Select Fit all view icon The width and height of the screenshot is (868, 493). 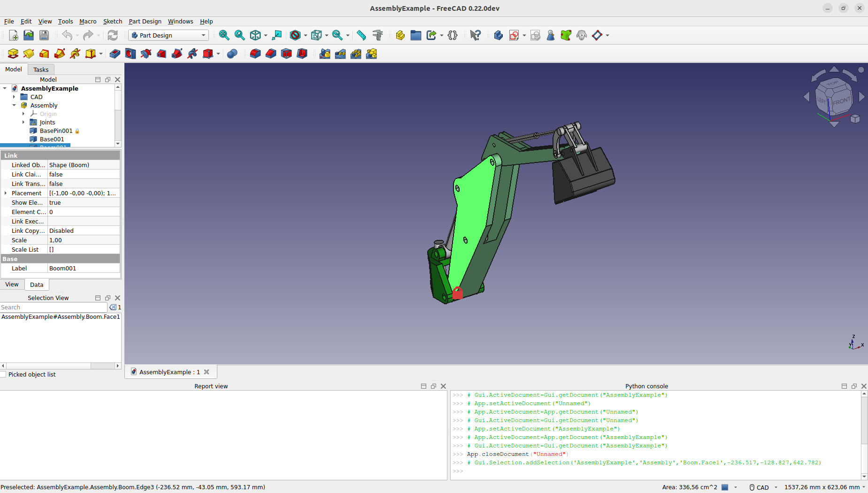(x=224, y=35)
